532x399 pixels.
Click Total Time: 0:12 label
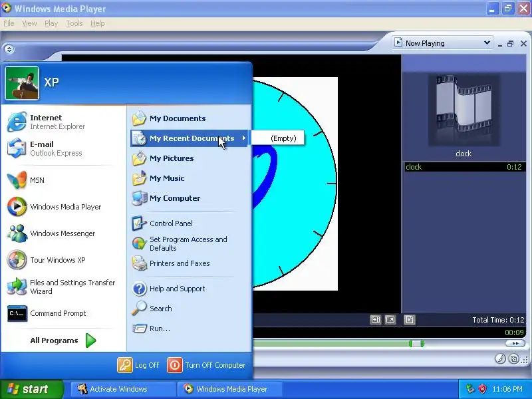pyautogui.click(x=498, y=320)
